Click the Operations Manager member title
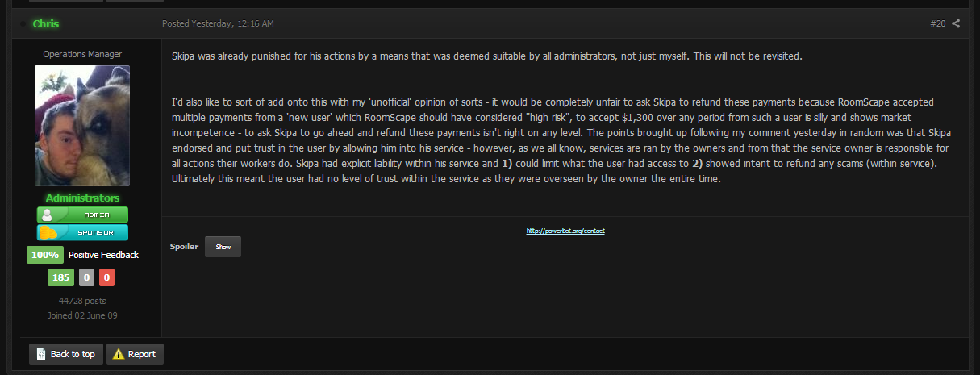This screenshot has width=980, height=375. (82, 54)
